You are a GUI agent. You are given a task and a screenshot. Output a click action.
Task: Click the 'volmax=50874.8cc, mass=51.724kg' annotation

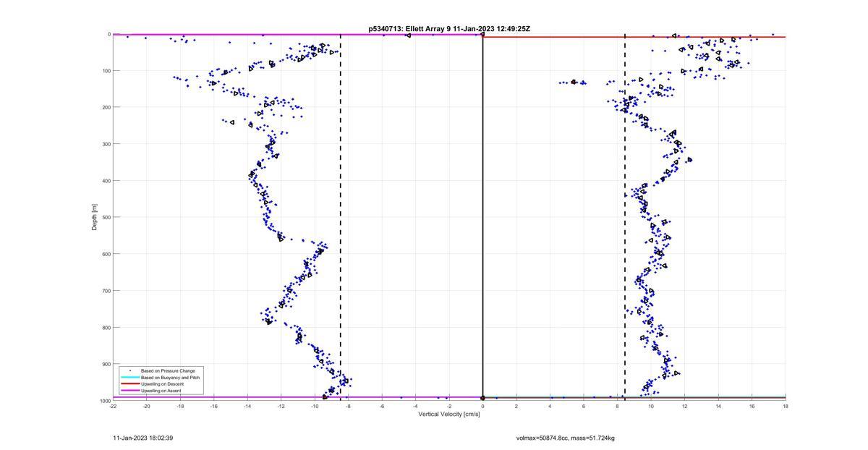[566, 438]
